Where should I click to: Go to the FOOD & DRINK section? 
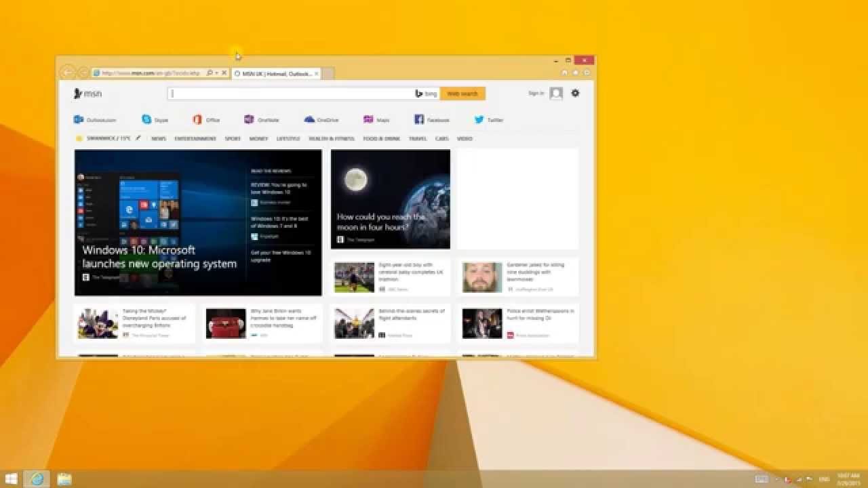coord(382,138)
